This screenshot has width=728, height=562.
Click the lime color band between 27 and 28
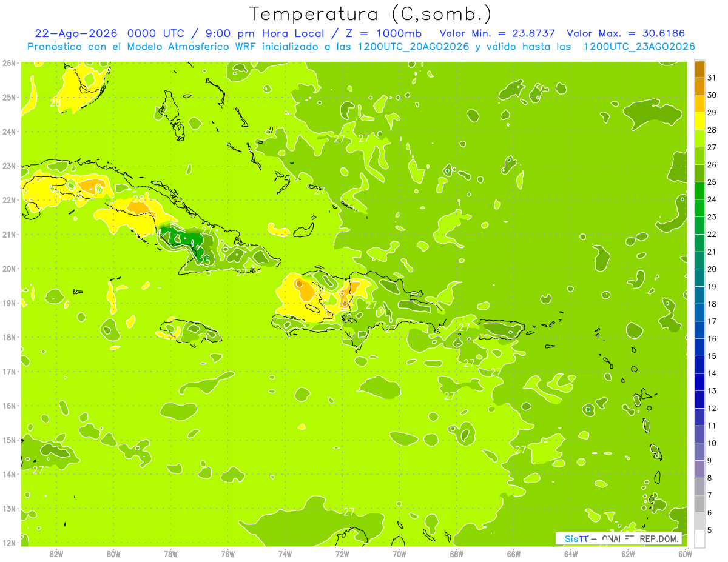point(699,139)
